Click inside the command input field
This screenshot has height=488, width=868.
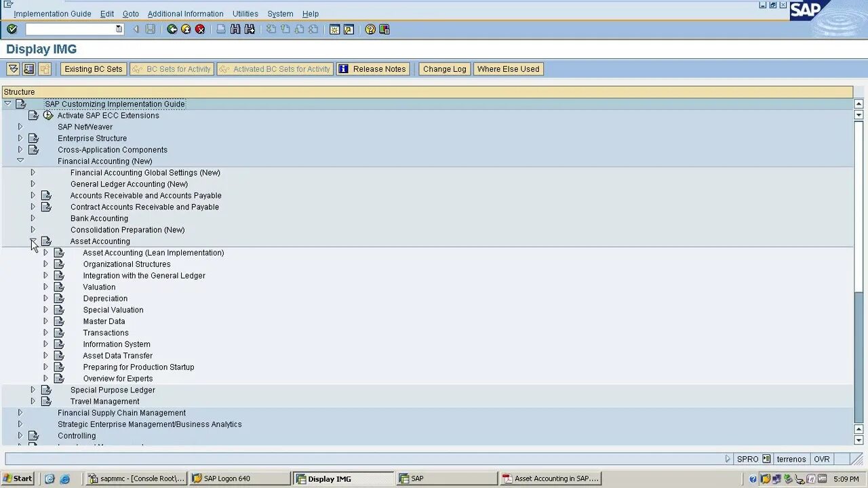[70, 29]
